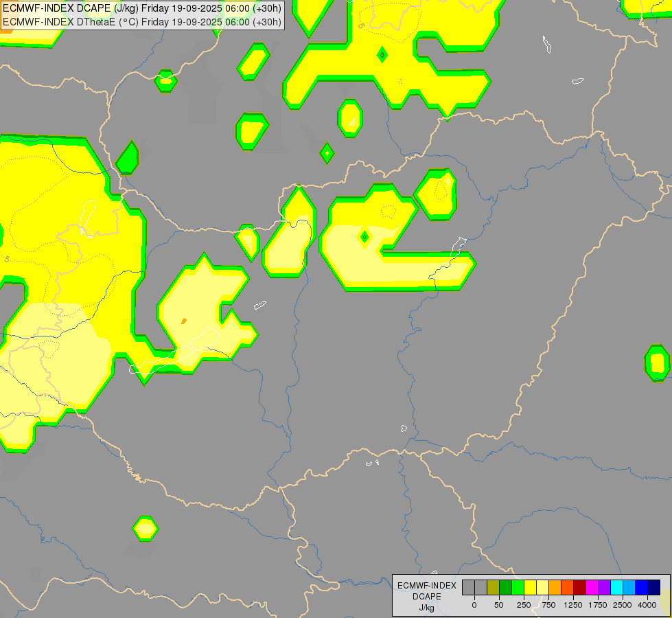Screen dimensions: 672x618
Task: Click the legend value 1250
Action: pyautogui.click(x=573, y=605)
